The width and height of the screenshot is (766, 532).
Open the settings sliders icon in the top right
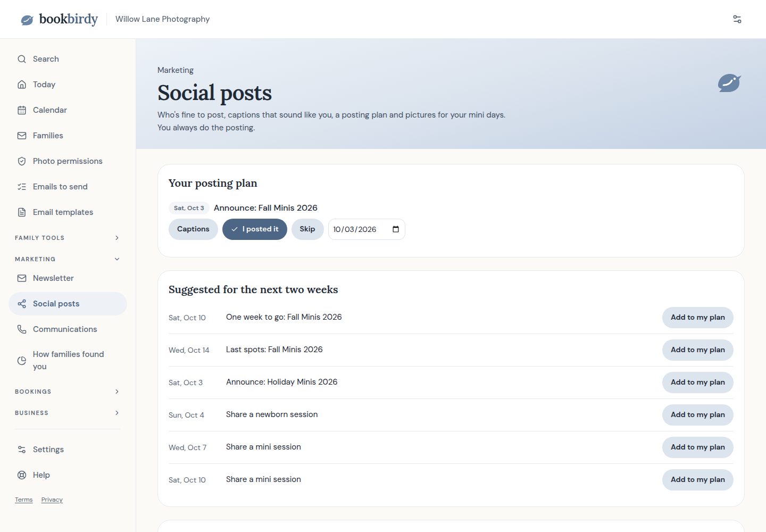pos(737,19)
